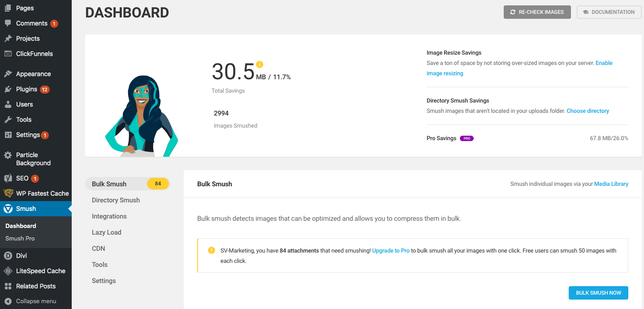Click the Users person icon
Image resolution: width=644 pixels, height=309 pixels.
coord(8,104)
